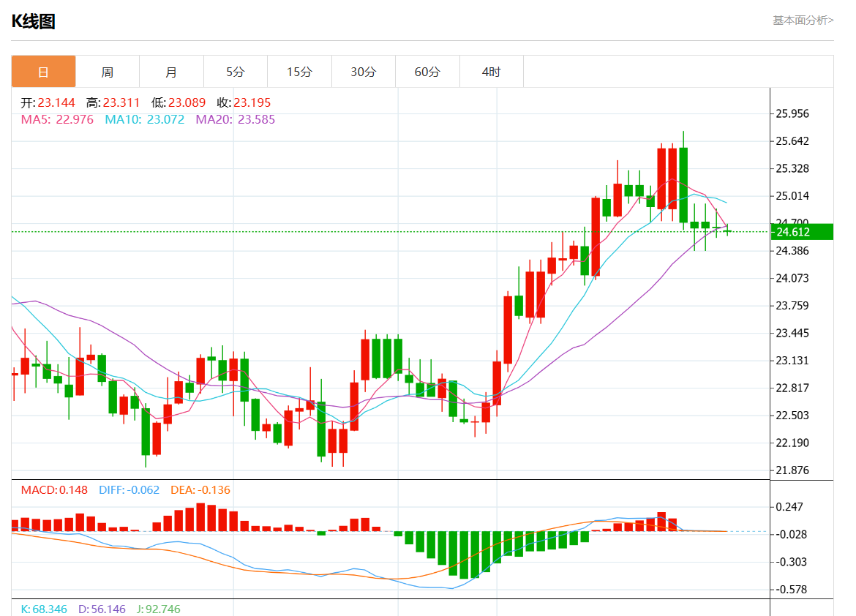Click the MA20: 23.585 value
The height and width of the screenshot is (616, 856).
coord(236,119)
